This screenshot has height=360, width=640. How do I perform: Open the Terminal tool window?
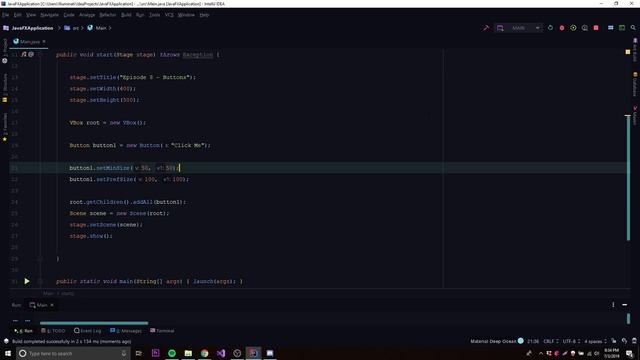pos(162,331)
